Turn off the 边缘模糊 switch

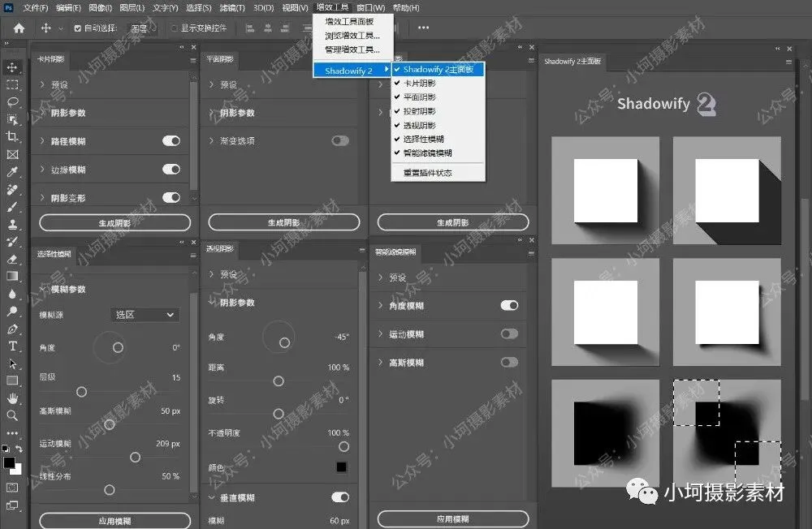[x=171, y=170]
